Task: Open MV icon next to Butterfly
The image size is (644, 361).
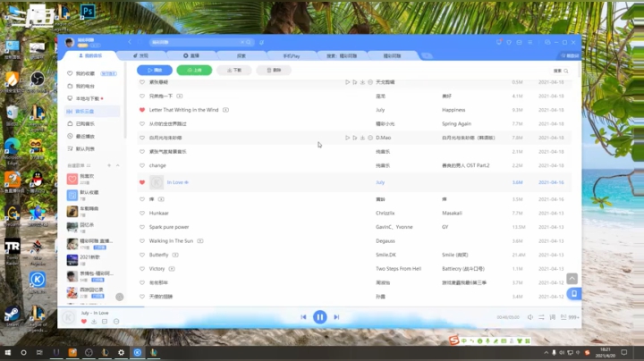Action: click(x=175, y=255)
